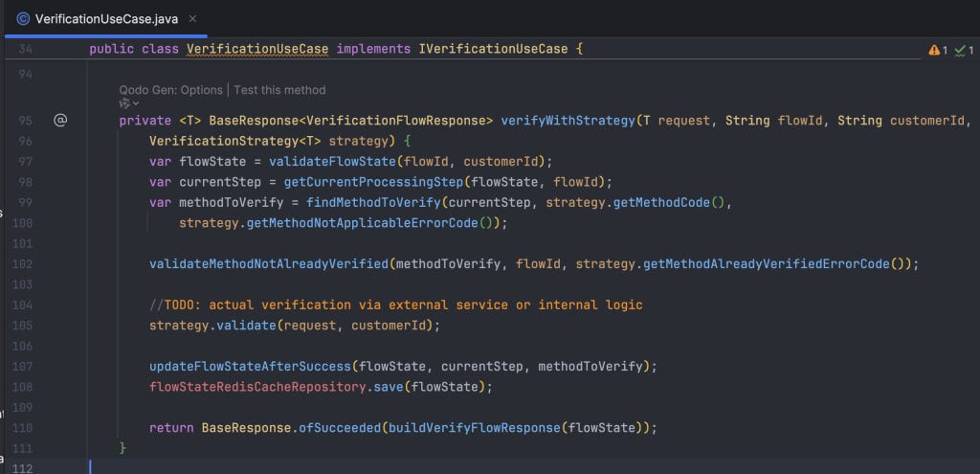The height and width of the screenshot is (474, 980).
Task: Click getMethodAlreadyVerifiedErrorCode call
Action: (x=766, y=264)
